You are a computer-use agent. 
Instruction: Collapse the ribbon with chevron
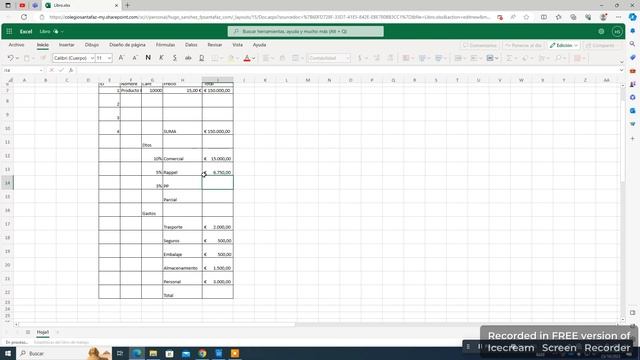click(622, 62)
